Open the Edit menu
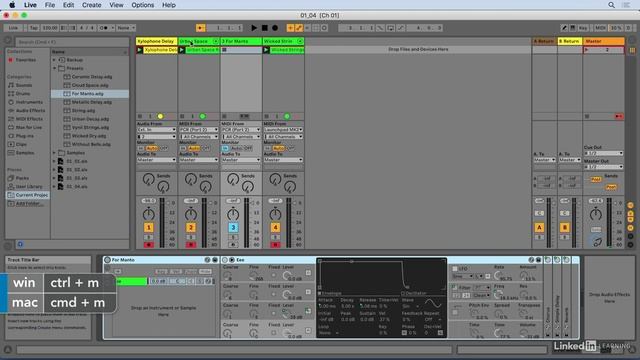The image size is (640, 360). pyautogui.click(x=69, y=5)
